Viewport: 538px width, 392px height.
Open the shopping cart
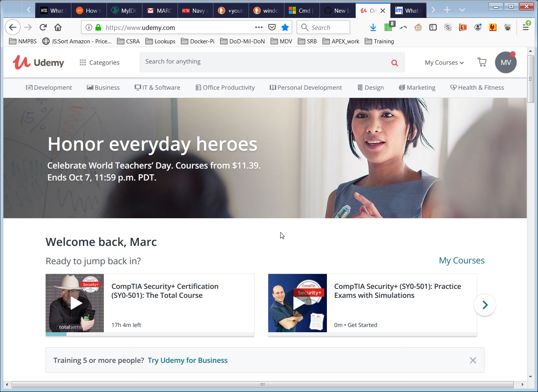(482, 62)
